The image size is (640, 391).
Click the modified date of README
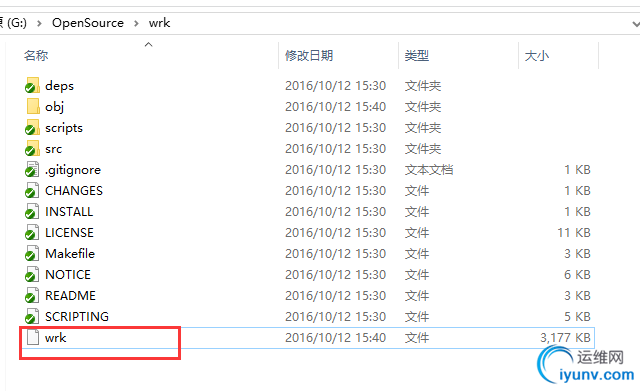[336, 296]
